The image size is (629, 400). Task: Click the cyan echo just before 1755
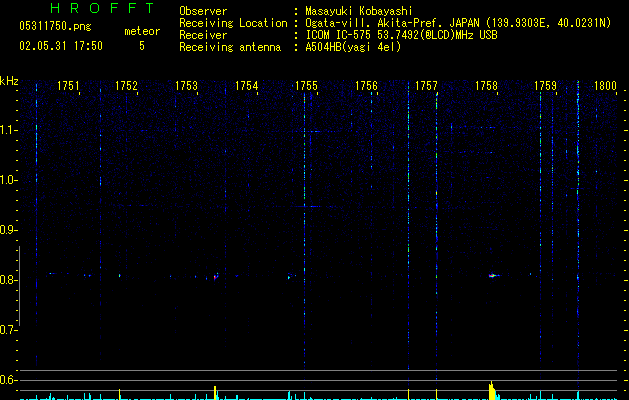click(289, 276)
